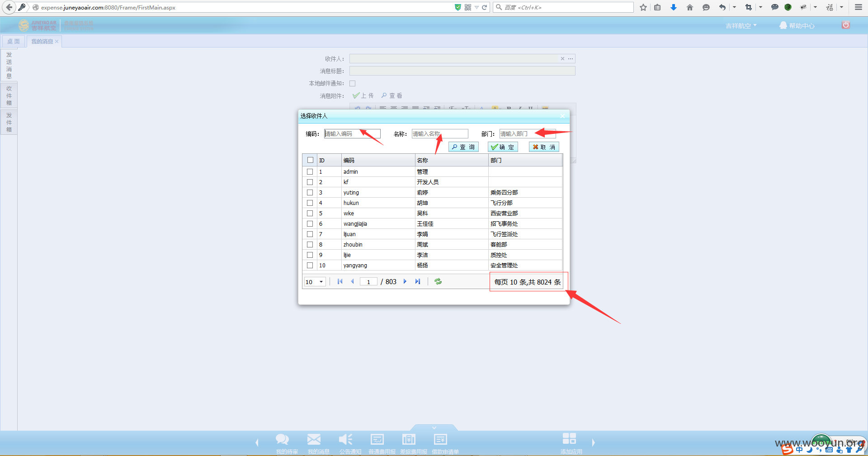
Task: Open the 公告通知 speaker icon
Action: click(346, 439)
